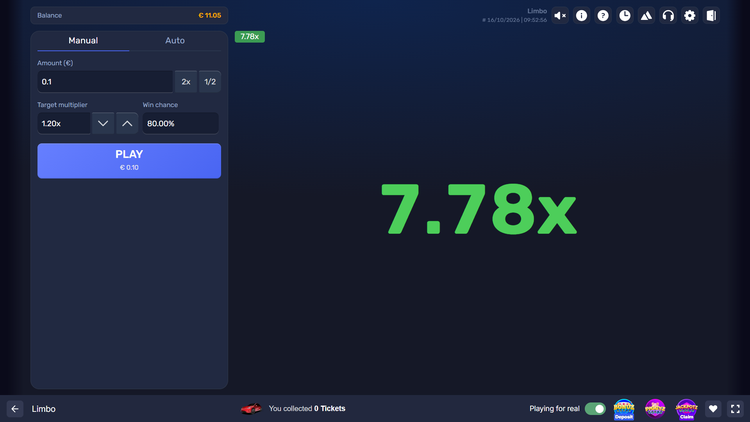The height and width of the screenshot is (422, 750).
Task: Toggle Playing for real switch
Action: (x=595, y=409)
